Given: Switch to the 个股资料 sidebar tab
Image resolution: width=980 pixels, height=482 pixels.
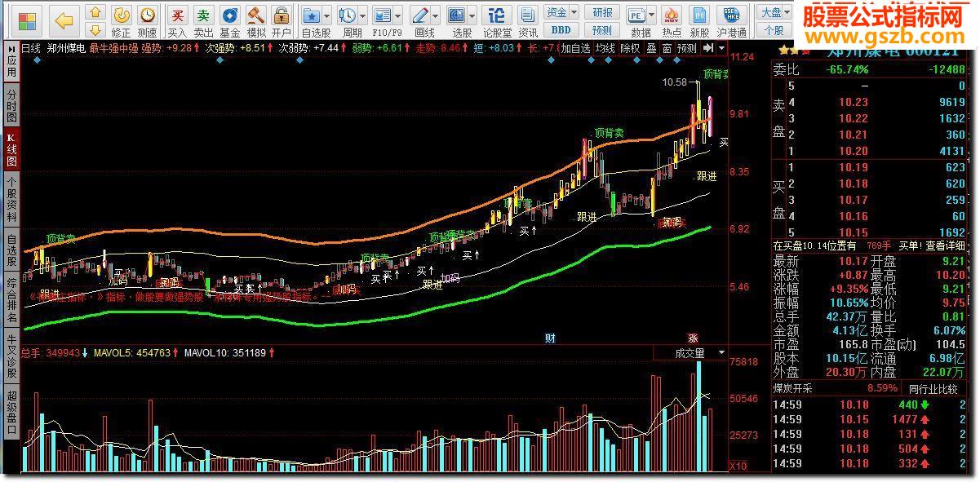Looking at the screenshot, I should click(x=11, y=201).
